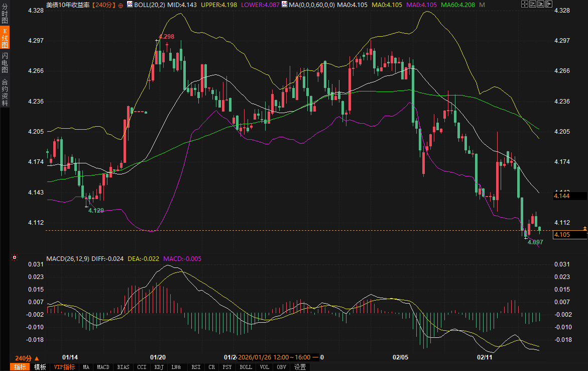
Task: Select the K线图 sidebar view
Action: [5, 38]
